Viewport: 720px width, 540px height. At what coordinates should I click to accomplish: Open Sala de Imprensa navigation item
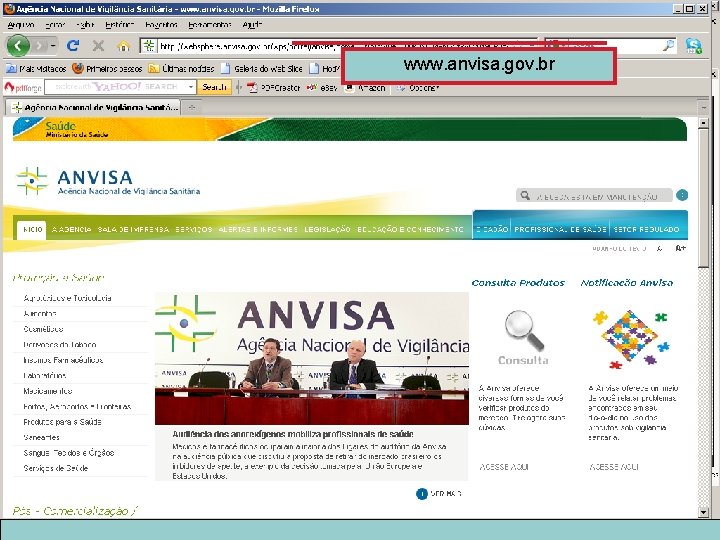coord(133,230)
